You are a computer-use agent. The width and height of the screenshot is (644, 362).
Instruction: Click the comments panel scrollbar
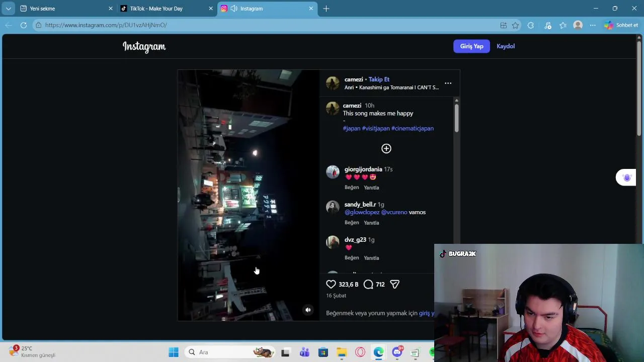(x=456, y=118)
